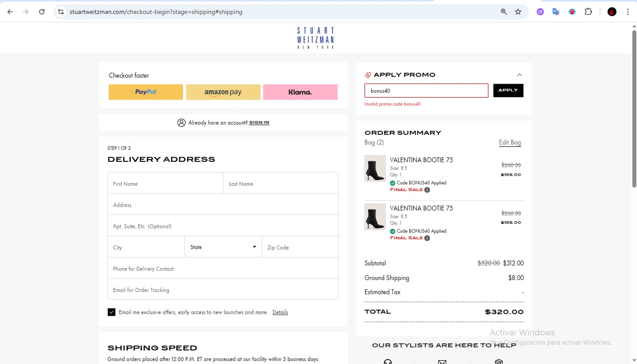Image resolution: width=637 pixels, height=364 pixels.
Task: Click the Phone for Delivery Contact field
Action: click(x=223, y=268)
